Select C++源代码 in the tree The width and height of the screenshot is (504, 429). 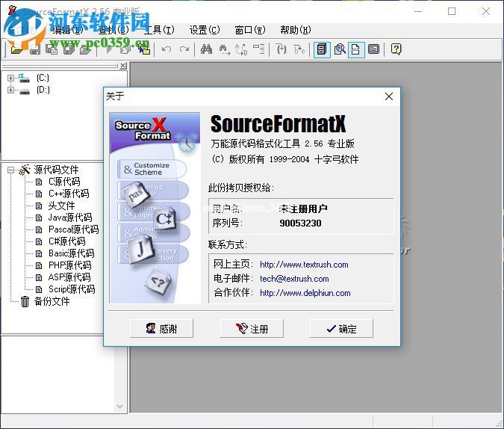point(69,194)
